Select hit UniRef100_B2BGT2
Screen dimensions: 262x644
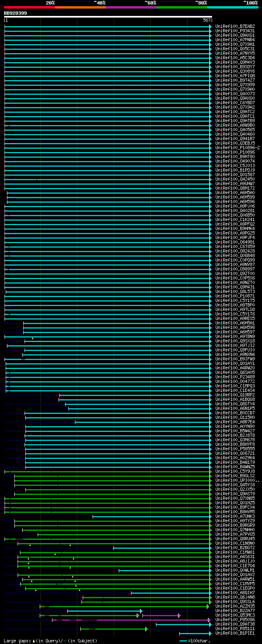tap(235, 548)
